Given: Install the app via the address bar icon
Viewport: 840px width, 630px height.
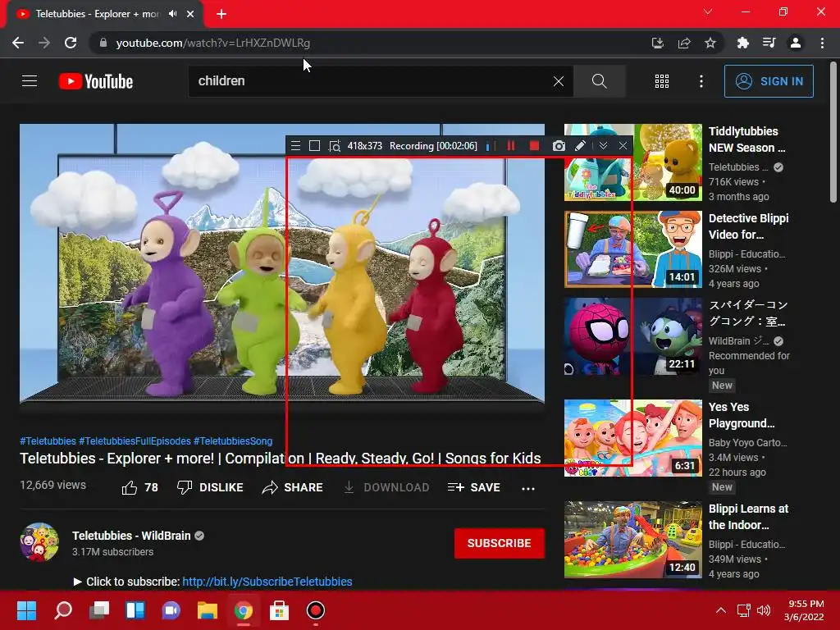Looking at the screenshot, I should coord(657,43).
